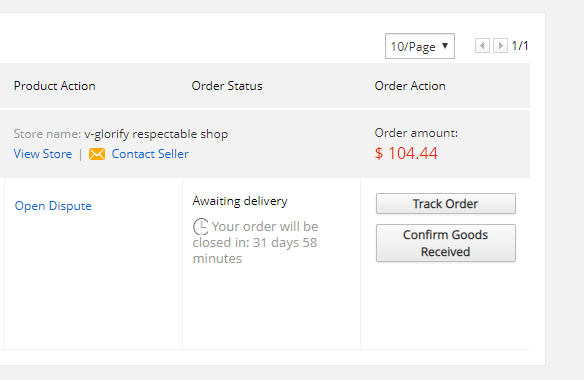Click the order closing countdown text

(256, 242)
